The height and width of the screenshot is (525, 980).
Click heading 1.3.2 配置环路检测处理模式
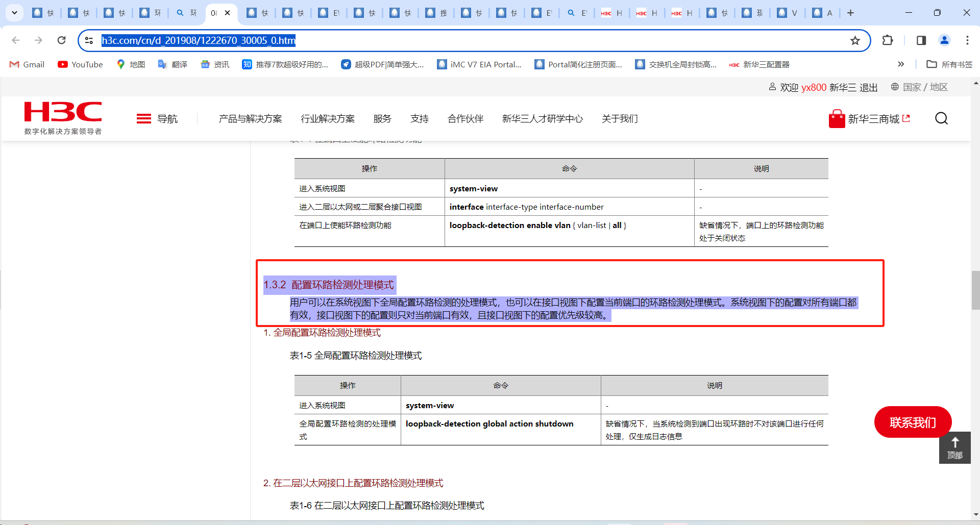(329, 285)
